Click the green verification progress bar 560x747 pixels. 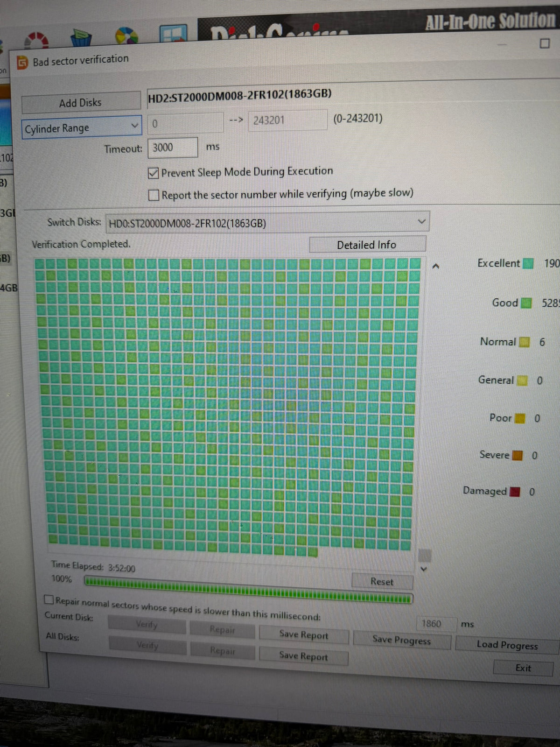[248, 590]
